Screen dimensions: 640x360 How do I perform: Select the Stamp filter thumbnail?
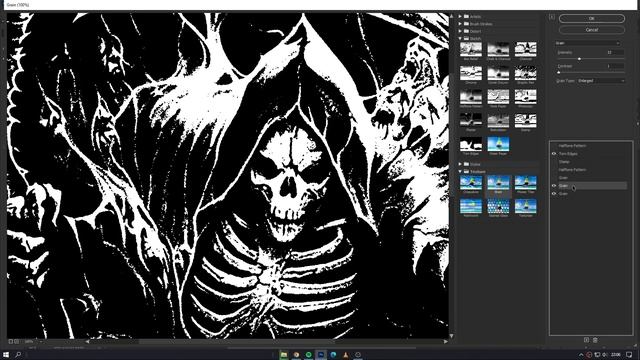(x=525, y=120)
